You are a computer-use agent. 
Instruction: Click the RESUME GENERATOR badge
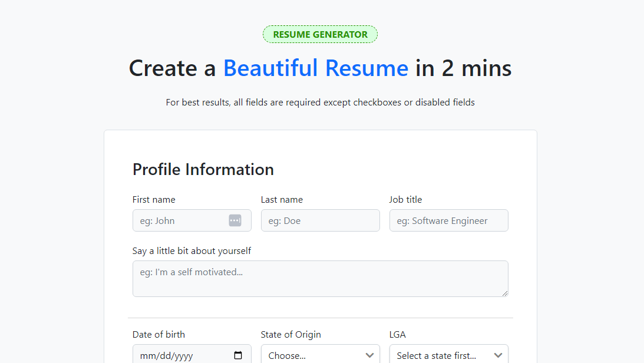click(x=320, y=34)
